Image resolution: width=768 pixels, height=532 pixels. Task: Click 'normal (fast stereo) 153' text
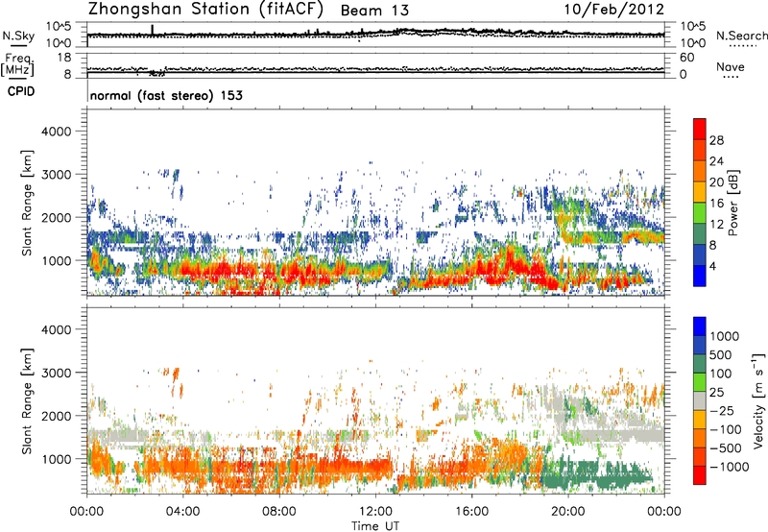166,95
